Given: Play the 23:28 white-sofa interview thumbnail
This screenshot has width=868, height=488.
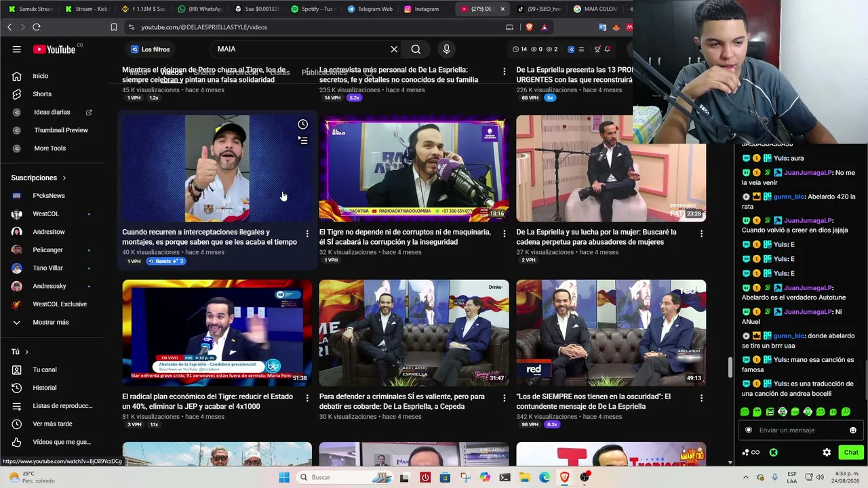Looking at the screenshot, I should coord(610,169).
